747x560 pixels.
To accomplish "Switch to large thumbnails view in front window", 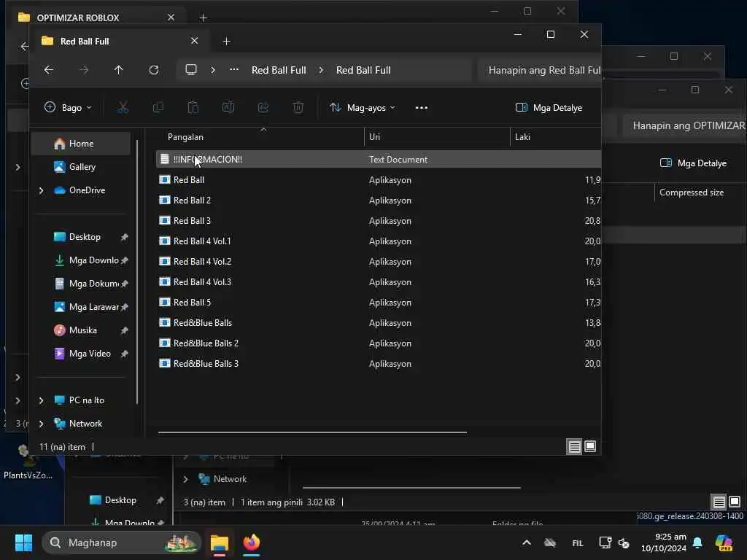I will click(x=589, y=447).
